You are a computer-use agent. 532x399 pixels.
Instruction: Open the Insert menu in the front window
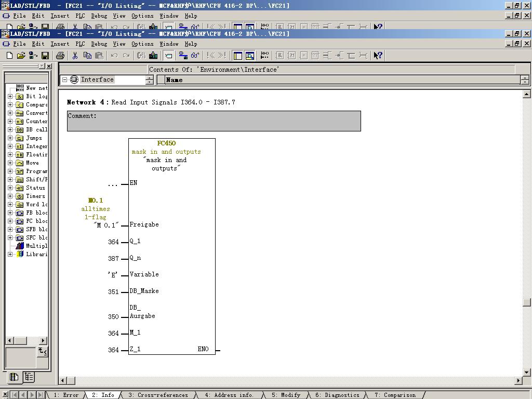pyautogui.click(x=60, y=44)
